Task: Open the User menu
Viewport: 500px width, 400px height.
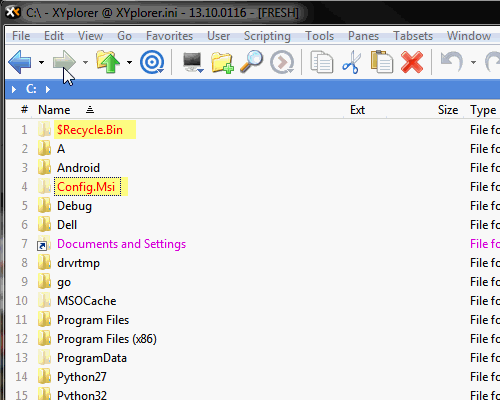Action: (218, 36)
